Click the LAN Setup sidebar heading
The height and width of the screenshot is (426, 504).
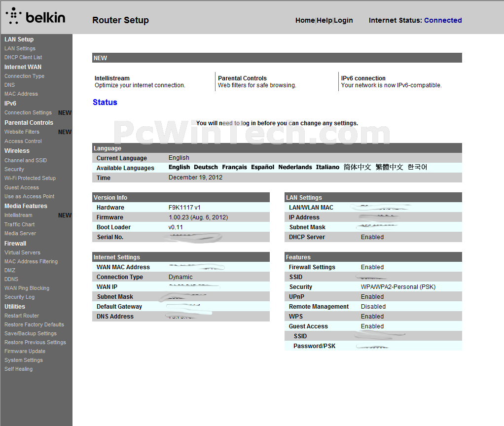[19, 39]
